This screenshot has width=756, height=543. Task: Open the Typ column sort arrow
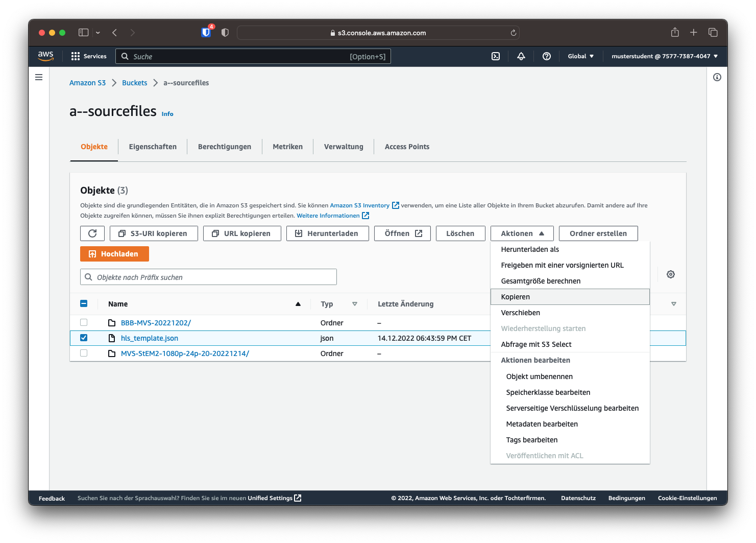[x=355, y=304]
